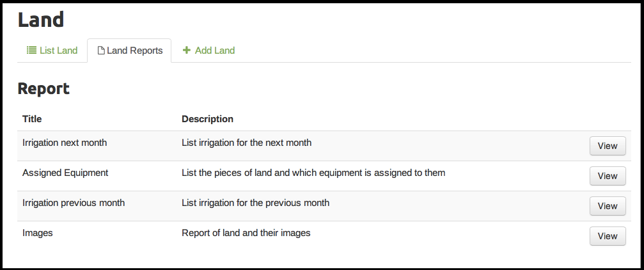Click 'Report of land and their images' text
The width and height of the screenshot is (644, 270).
(x=246, y=233)
